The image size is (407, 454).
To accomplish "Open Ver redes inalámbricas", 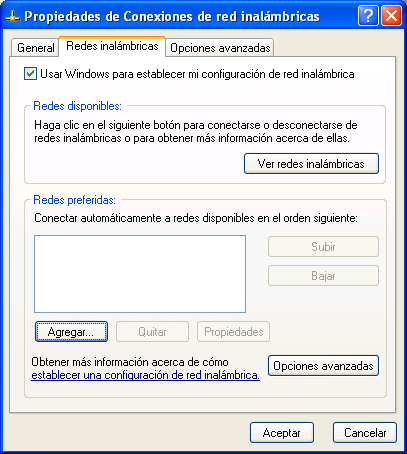I will click(x=311, y=164).
